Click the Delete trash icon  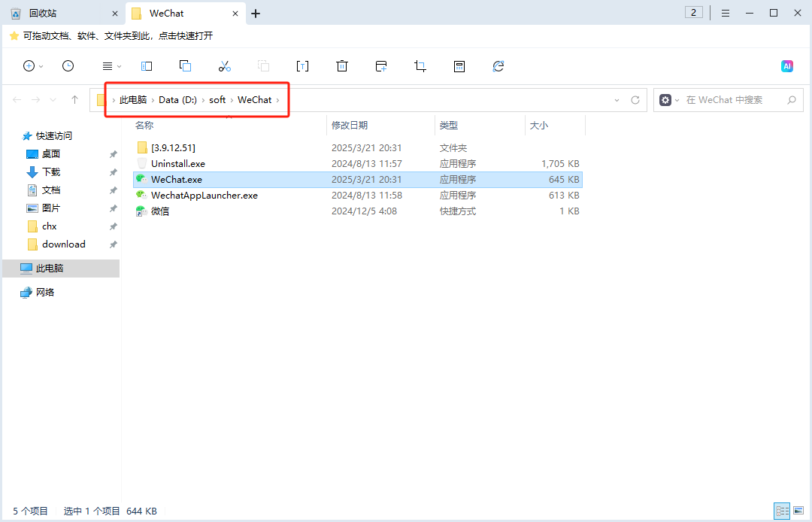click(342, 65)
